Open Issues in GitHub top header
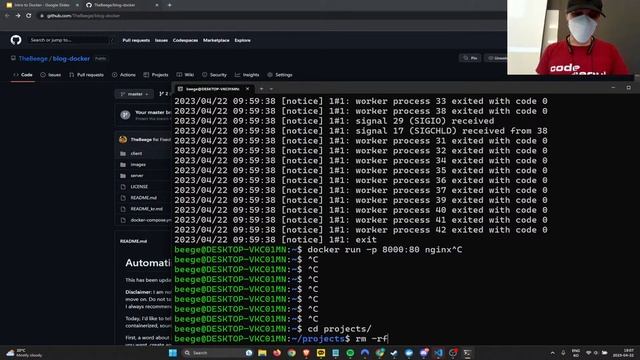 [x=161, y=40]
